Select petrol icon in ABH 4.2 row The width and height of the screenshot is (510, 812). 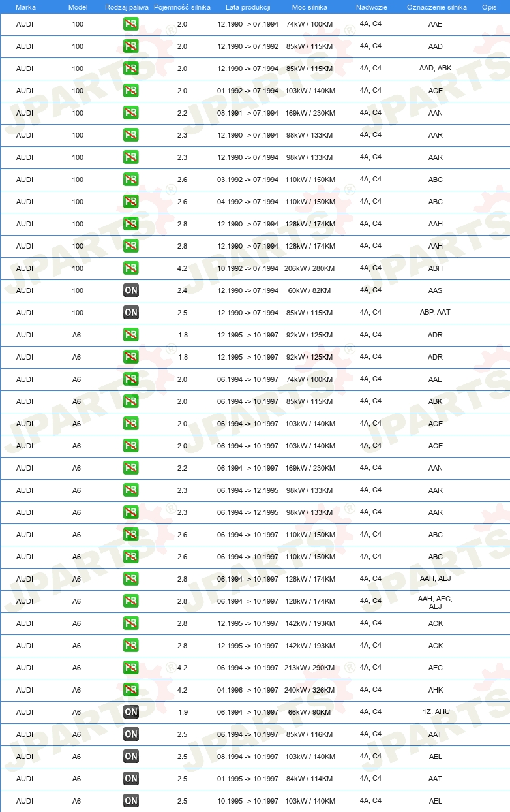pos(131,268)
